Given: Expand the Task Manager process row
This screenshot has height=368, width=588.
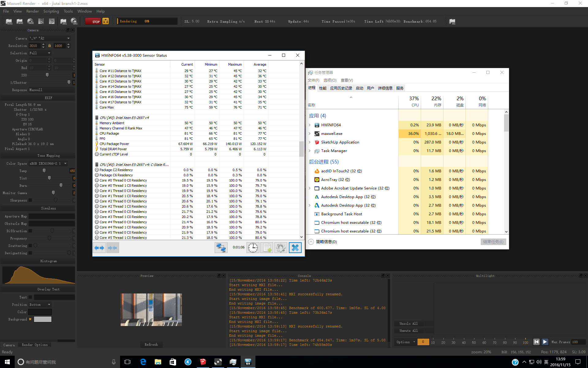Looking at the screenshot, I should pyautogui.click(x=310, y=151).
